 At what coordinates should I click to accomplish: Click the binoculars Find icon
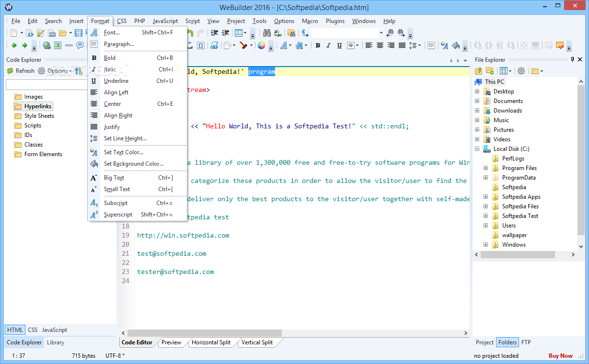pyautogui.click(x=267, y=33)
